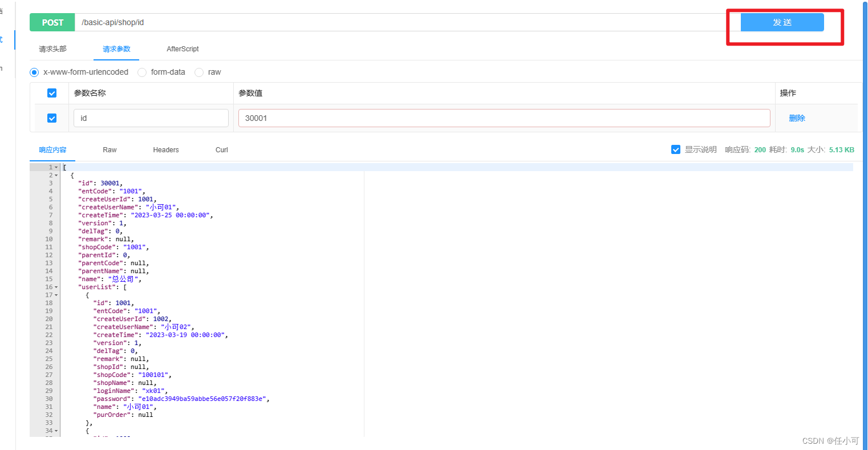
Task: Click the "shopName": null line
Action: point(125,383)
